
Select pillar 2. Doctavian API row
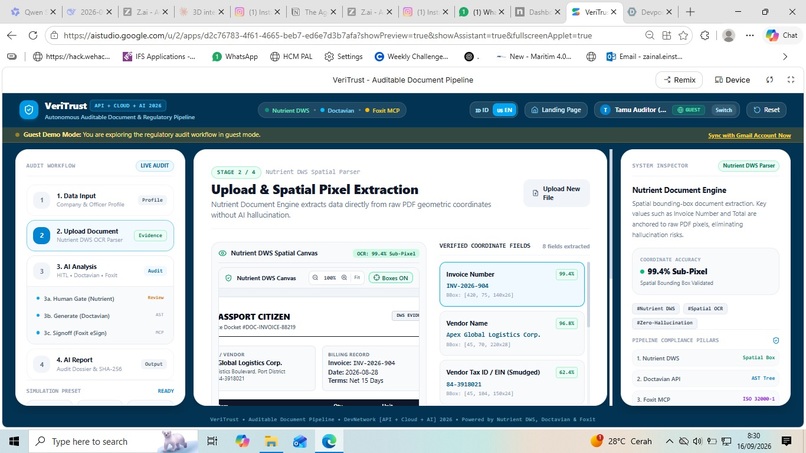pyautogui.click(x=705, y=378)
